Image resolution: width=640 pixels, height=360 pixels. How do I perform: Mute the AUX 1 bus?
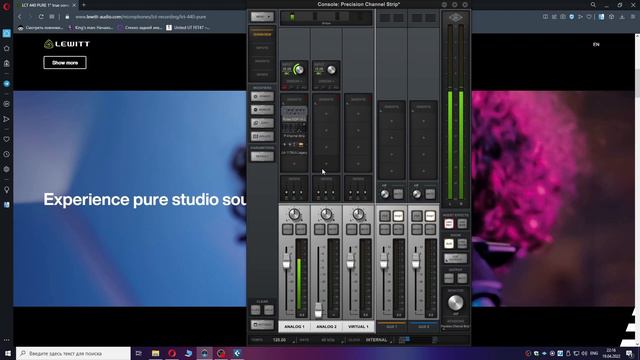pyautogui.click(x=398, y=229)
